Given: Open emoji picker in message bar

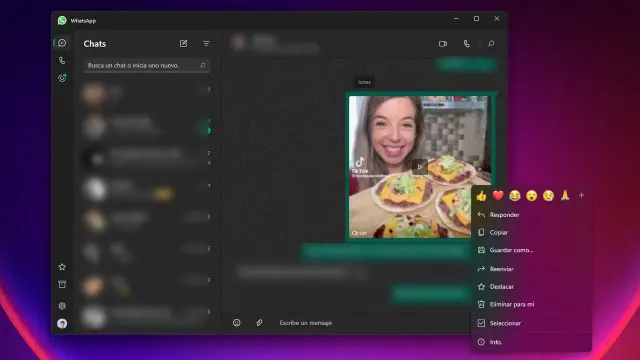Looking at the screenshot, I should click(x=237, y=323).
